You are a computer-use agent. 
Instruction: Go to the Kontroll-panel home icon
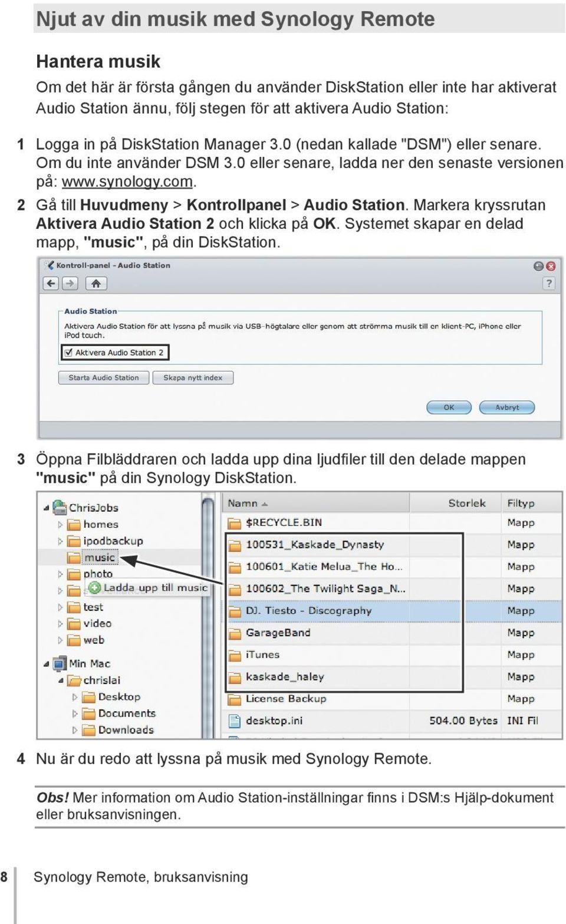tap(96, 284)
